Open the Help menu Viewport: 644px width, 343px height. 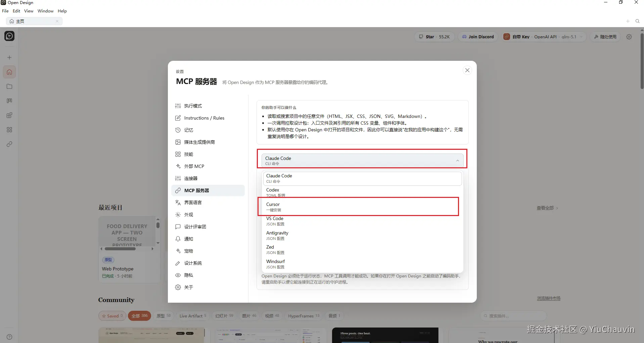pos(62,11)
